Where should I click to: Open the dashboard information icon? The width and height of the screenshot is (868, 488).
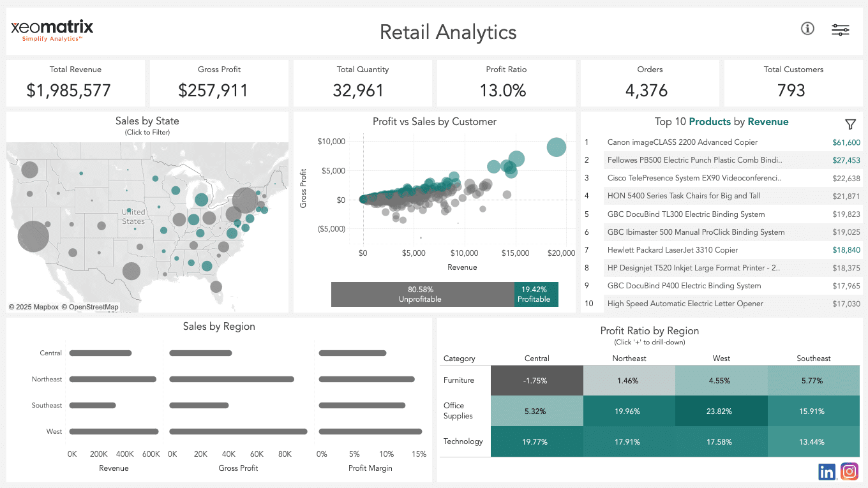[807, 29]
